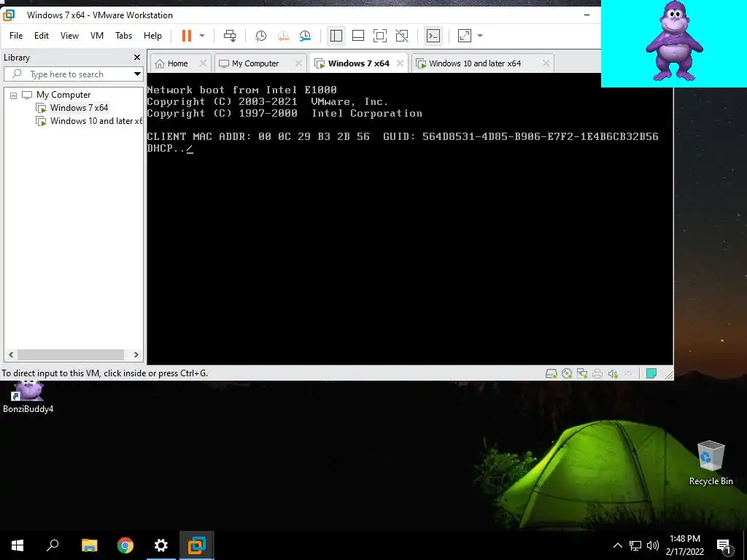
Task: Open the View menu
Action: tap(69, 36)
